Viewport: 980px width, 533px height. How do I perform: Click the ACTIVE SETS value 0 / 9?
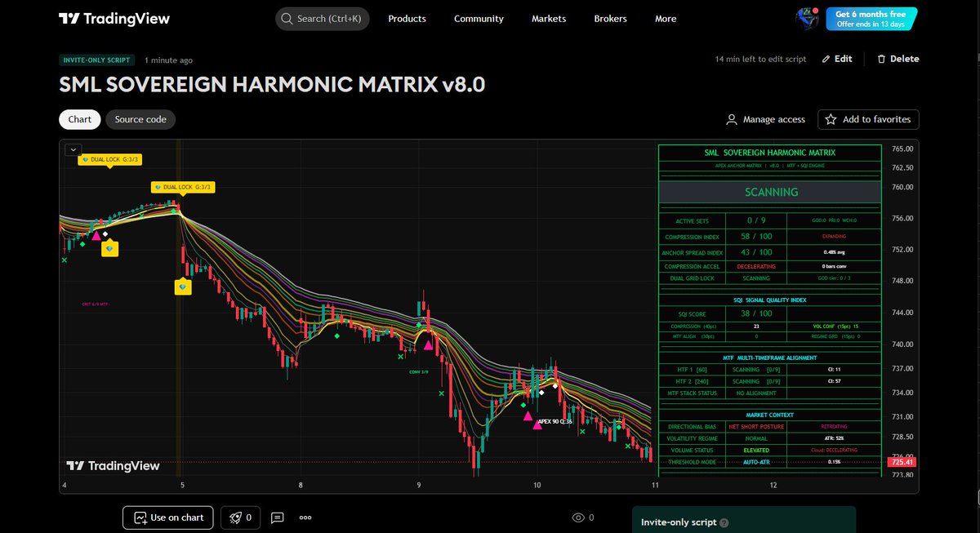(756, 221)
